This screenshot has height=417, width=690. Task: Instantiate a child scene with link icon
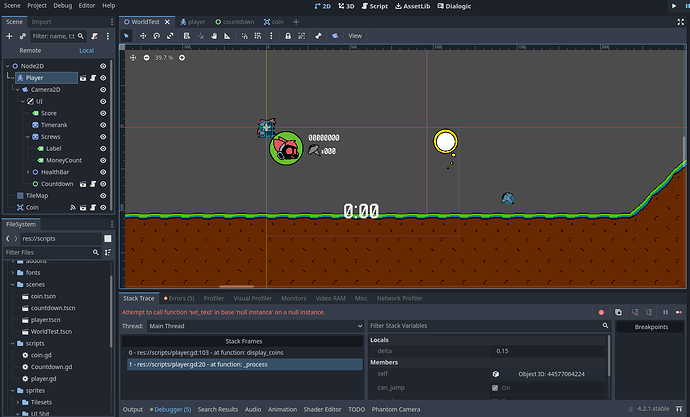coord(22,36)
